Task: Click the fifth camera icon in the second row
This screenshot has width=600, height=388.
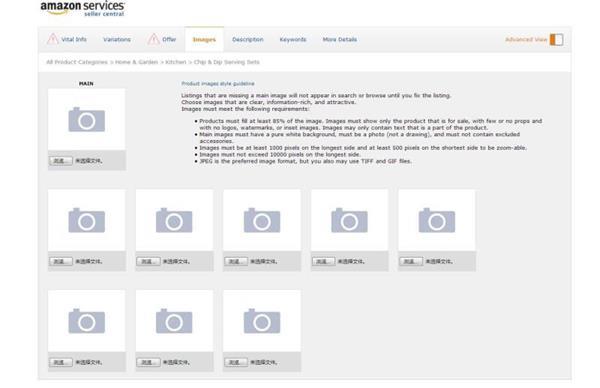Action: coord(437,220)
